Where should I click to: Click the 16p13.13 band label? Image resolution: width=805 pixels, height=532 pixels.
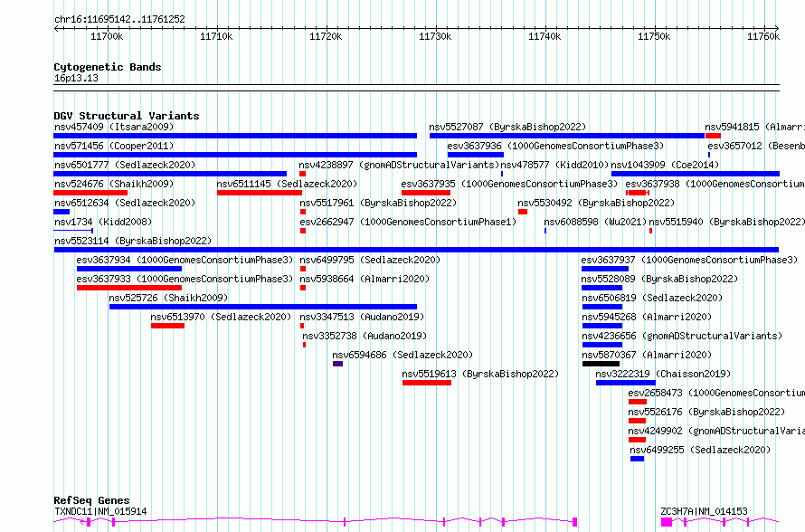76,78
